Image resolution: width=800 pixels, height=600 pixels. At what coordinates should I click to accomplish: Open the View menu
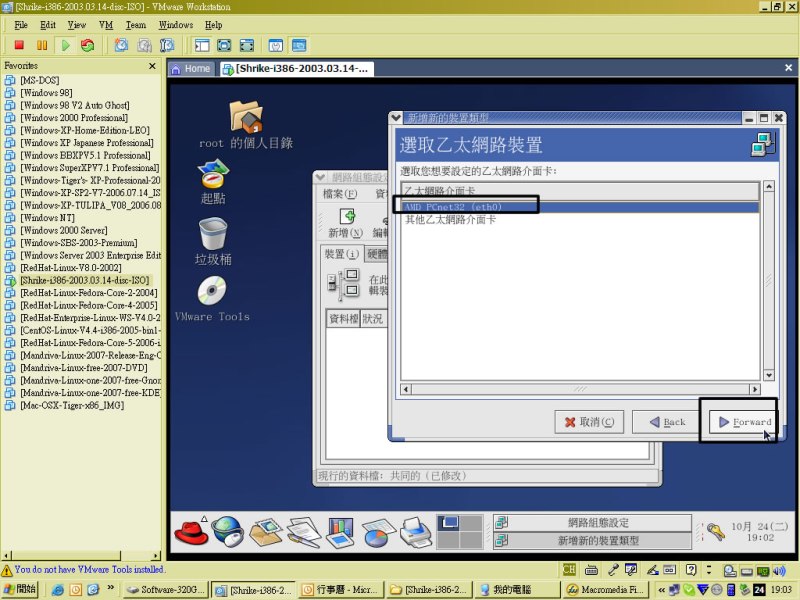point(77,25)
